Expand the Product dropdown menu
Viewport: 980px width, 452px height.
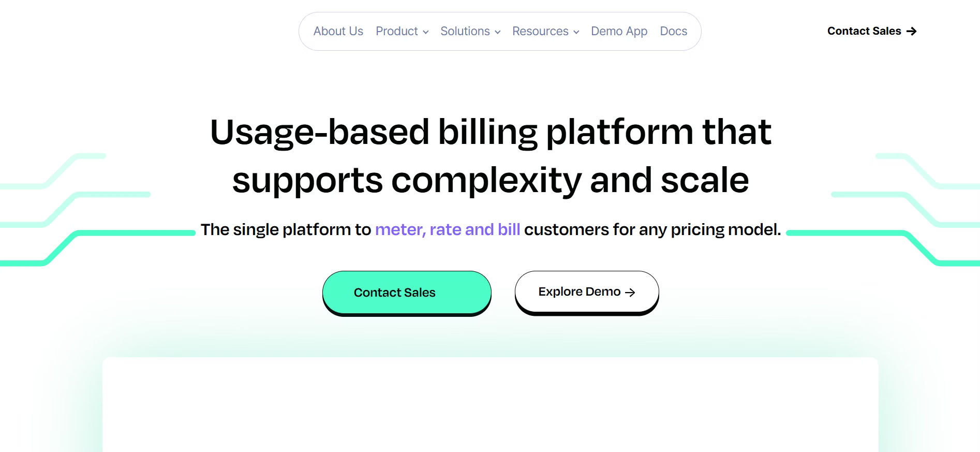pos(397,31)
